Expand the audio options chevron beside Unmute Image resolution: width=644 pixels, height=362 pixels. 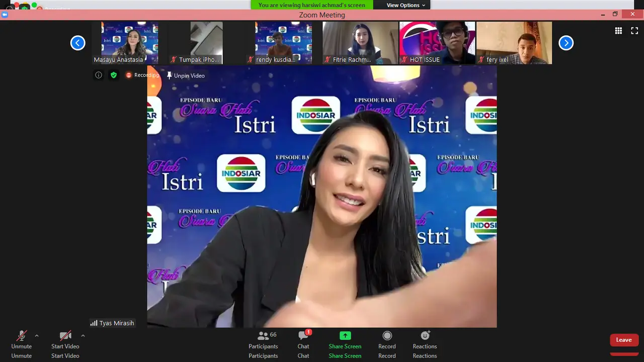tap(37, 336)
